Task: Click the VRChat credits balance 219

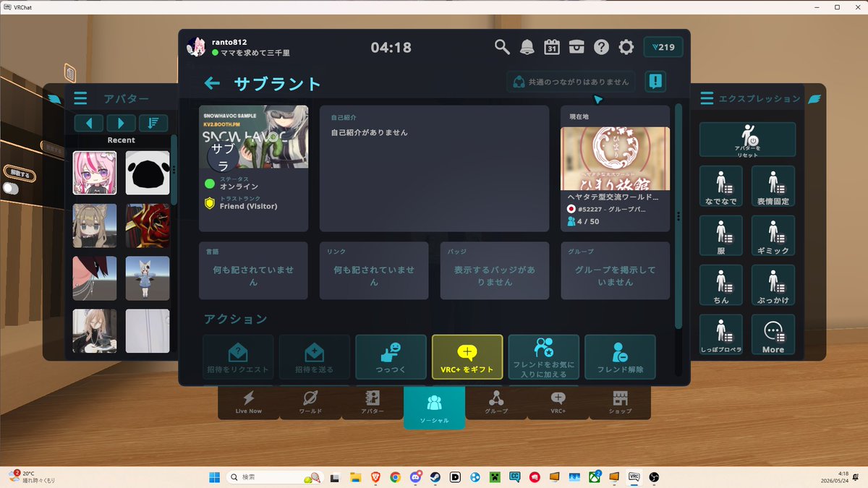Action: (663, 47)
